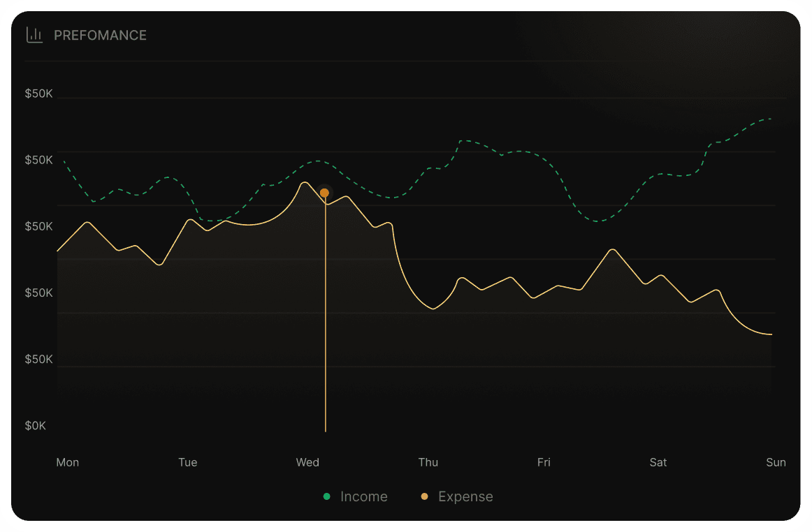Click the Thu axis label

point(428,462)
